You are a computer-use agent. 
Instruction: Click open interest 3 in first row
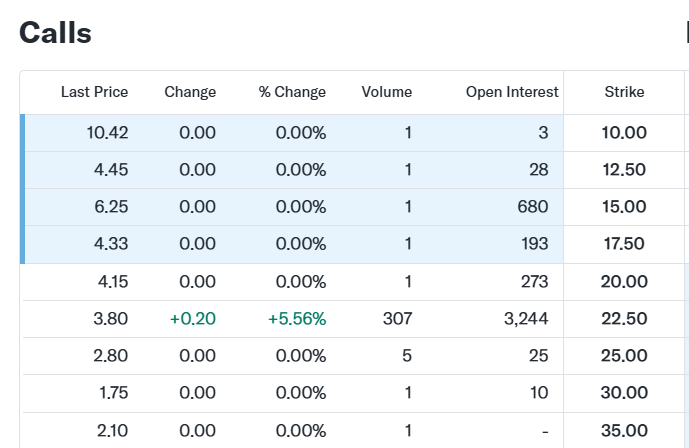point(544,133)
